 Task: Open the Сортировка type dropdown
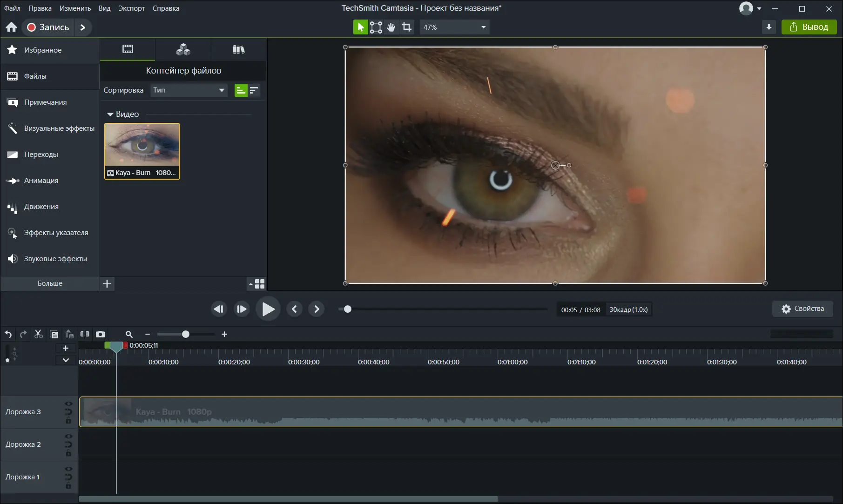[189, 90]
